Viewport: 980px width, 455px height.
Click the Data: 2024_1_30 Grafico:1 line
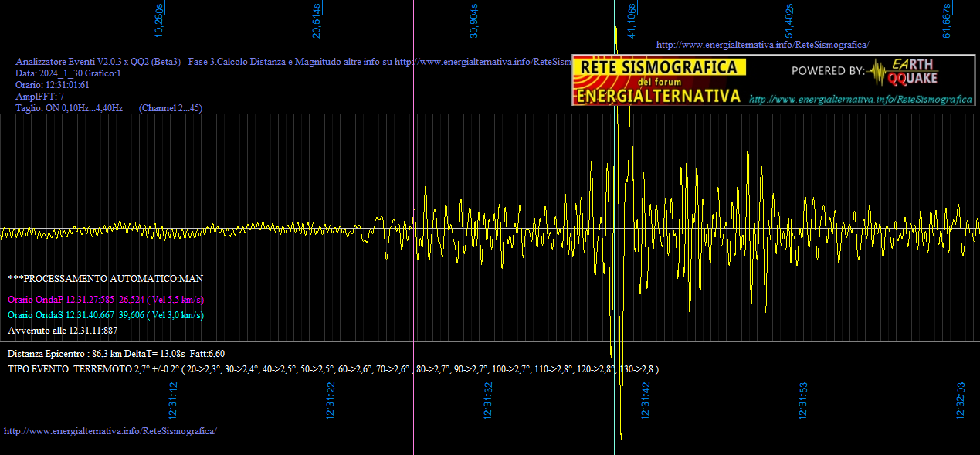68,73
